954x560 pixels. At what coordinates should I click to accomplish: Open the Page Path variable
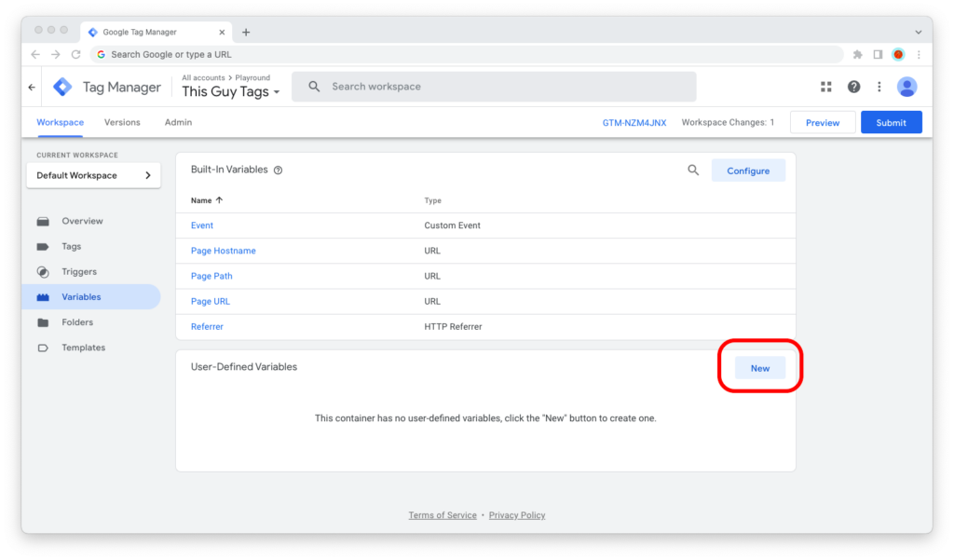click(211, 277)
